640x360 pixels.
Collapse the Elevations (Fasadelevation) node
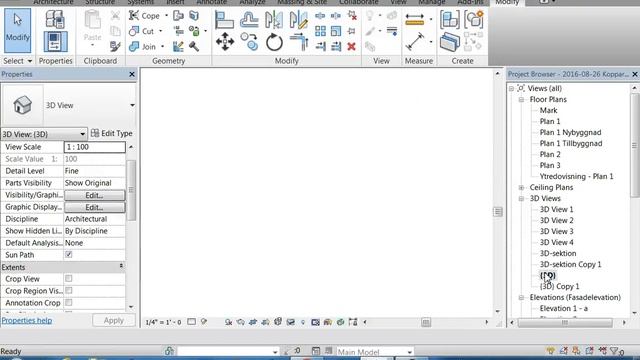tap(521, 298)
